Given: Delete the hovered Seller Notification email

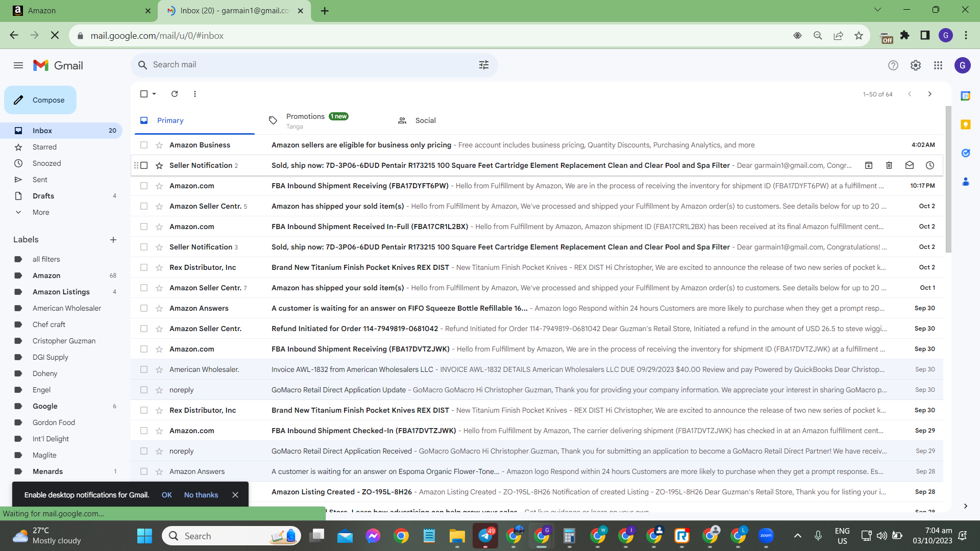Looking at the screenshot, I should tap(889, 165).
